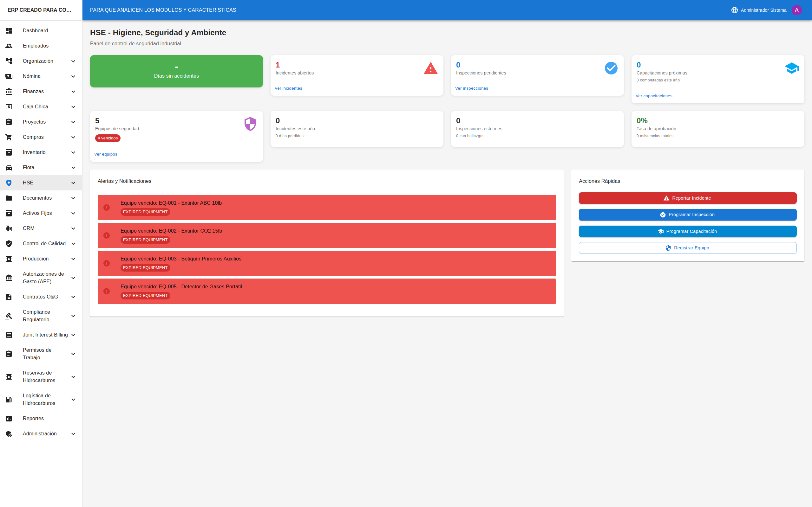Click the purple shield icon on Equipos card
Screen dimensions: 812x507
pyautogui.click(x=250, y=123)
